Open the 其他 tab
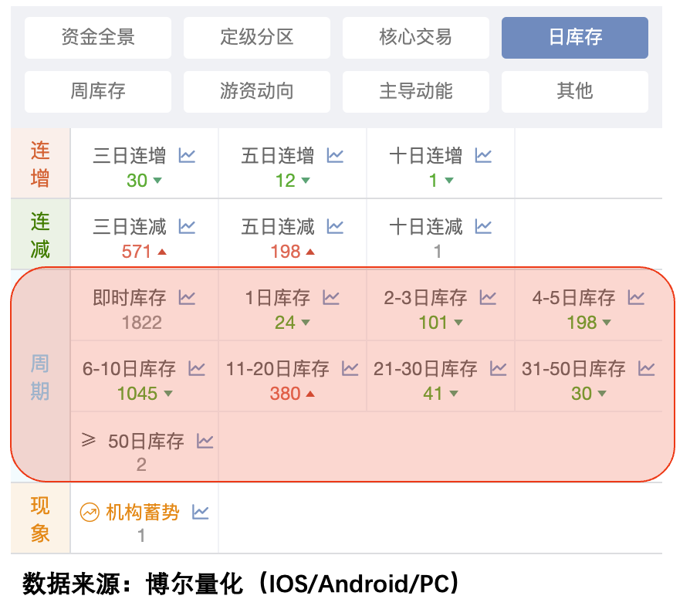This screenshot has width=690, height=616. coord(575,92)
